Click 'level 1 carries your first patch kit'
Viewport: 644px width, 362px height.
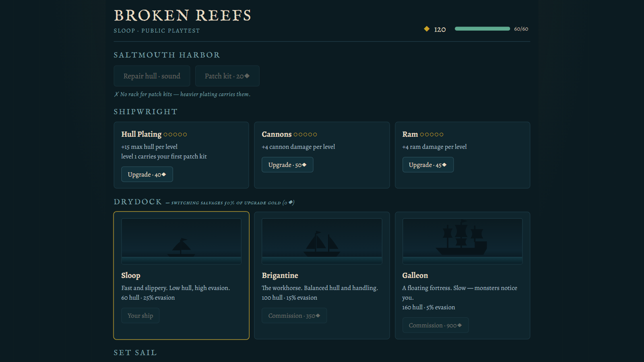coord(164,156)
